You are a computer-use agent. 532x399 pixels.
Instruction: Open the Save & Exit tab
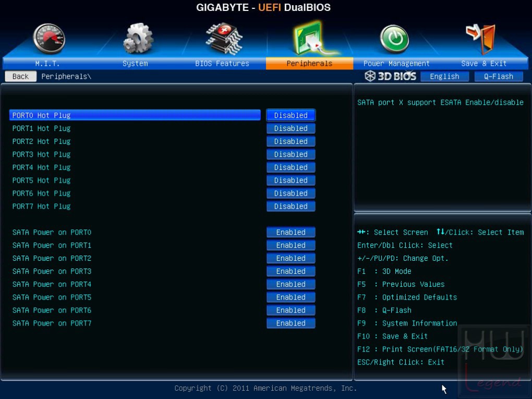(484, 64)
